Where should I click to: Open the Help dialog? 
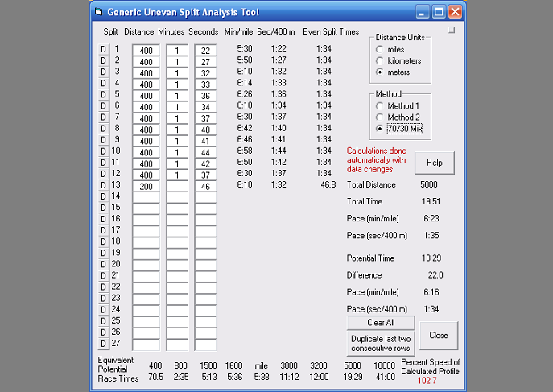click(434, 163)
